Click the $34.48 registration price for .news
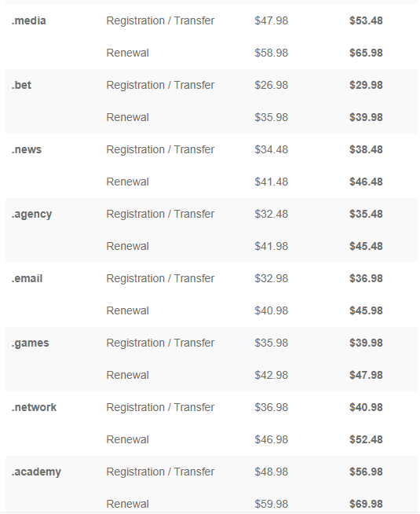420x514 pixels. pos(272,150)
